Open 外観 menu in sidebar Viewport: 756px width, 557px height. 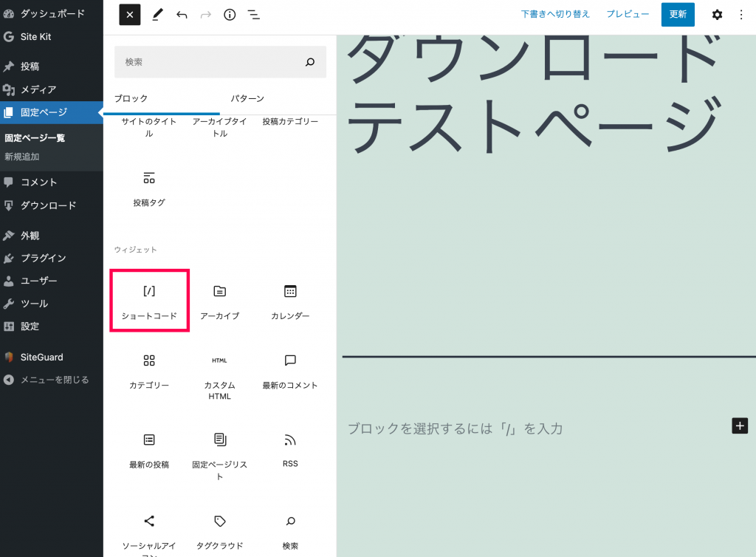tap(52, 236)
